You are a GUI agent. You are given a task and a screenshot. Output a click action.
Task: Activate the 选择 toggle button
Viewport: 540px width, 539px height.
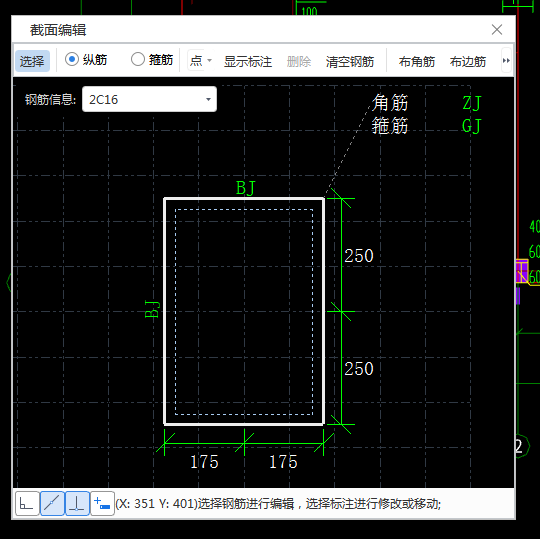pos(32,61)
